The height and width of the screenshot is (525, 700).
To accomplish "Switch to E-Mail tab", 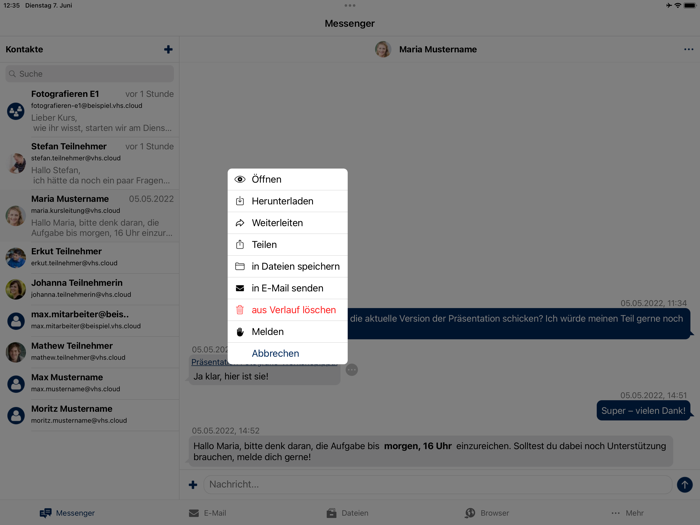I will [208, 513].
